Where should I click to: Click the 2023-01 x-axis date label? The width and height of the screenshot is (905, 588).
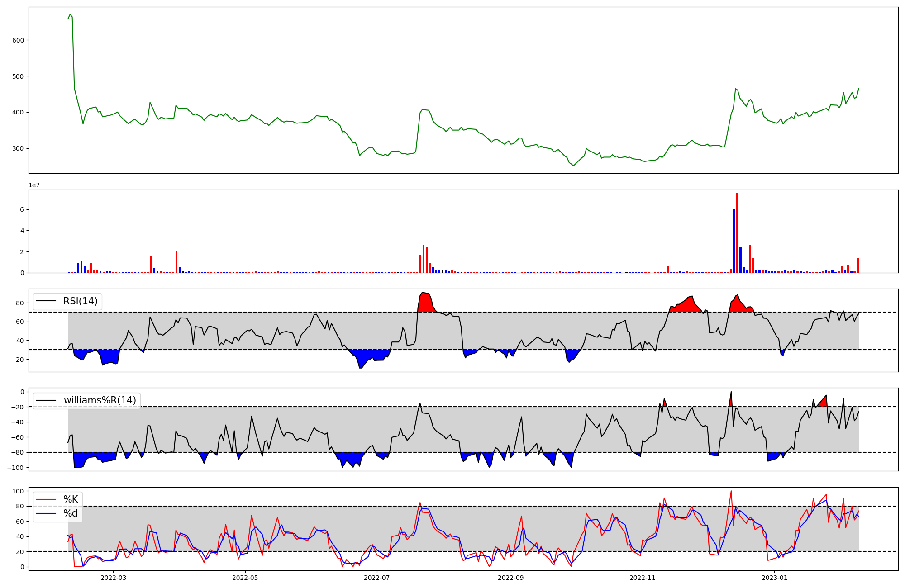(x=774, y=578)
